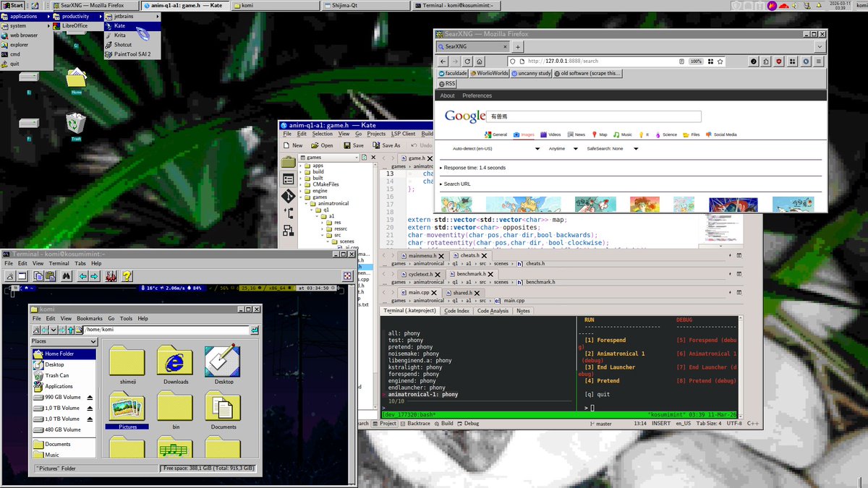Open the Home folder icon on desktop
Image resolution: width=868 pixels, height=488 pixels.
click(x=76, y=81)
